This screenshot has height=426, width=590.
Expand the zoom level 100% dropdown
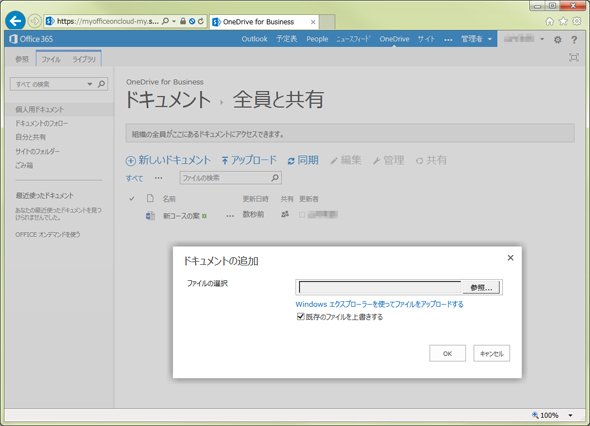click(x=570, y=415)
